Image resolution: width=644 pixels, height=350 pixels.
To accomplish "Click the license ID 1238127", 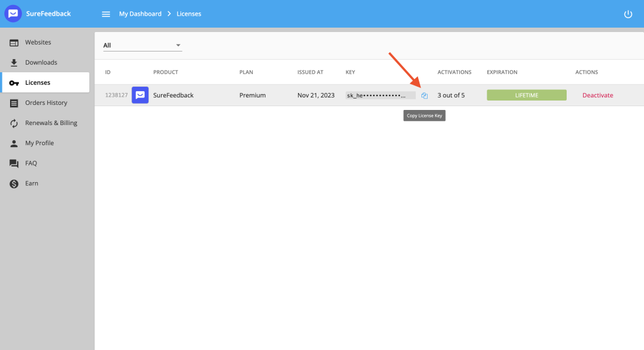I will tap(116, 95).
